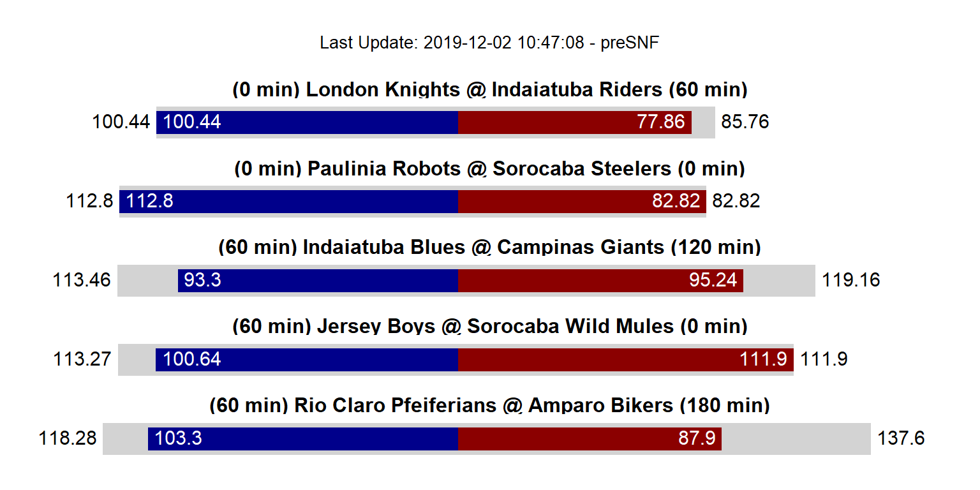Click the 119.16 projection label
This screenshot has height=490, width=980.
(851, 280)
